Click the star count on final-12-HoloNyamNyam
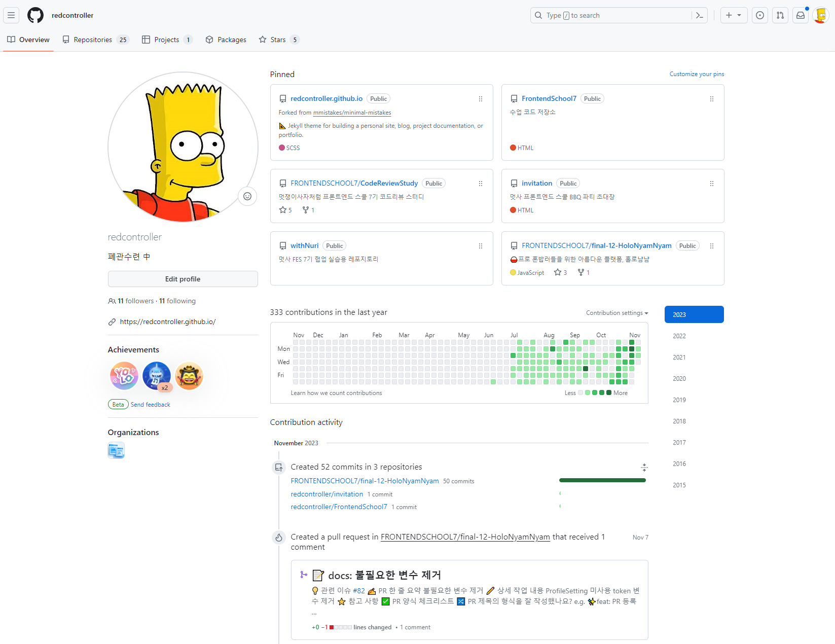Viewport: 835px width, 644px height. [561, 272]
